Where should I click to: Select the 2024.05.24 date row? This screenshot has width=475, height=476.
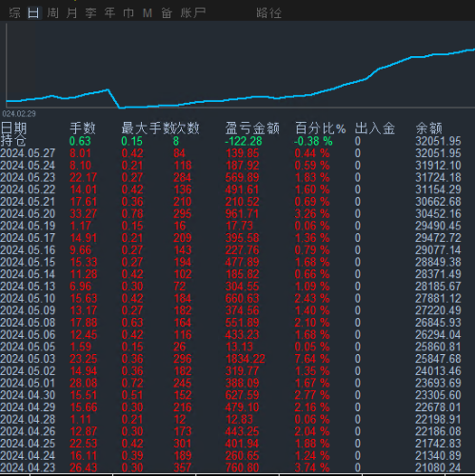click(28, 166)
